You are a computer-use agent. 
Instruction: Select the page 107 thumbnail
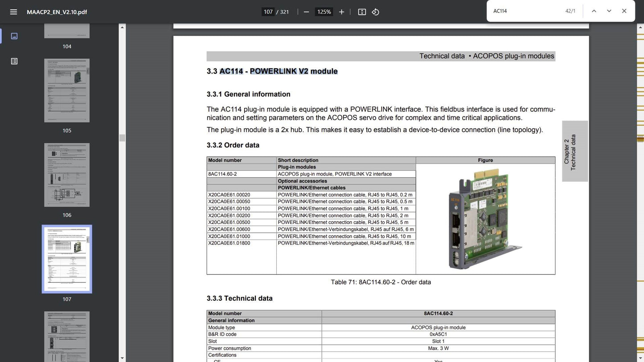click(x=67, y=259)
